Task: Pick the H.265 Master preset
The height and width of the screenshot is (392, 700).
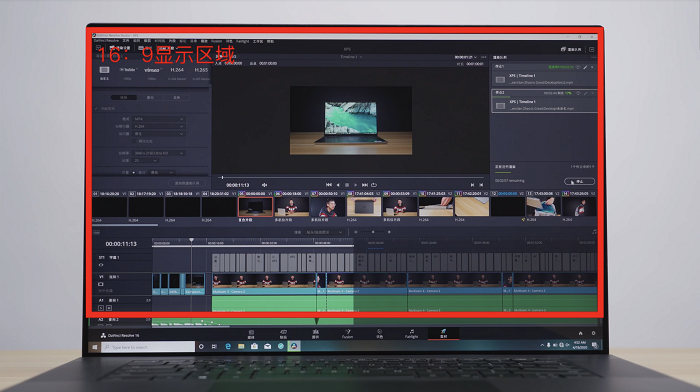Action: (x=201, y=70)
